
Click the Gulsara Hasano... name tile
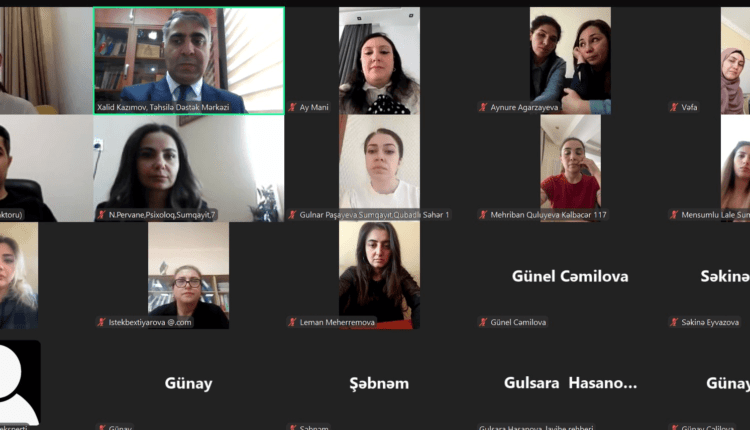[x=570, y=383]
